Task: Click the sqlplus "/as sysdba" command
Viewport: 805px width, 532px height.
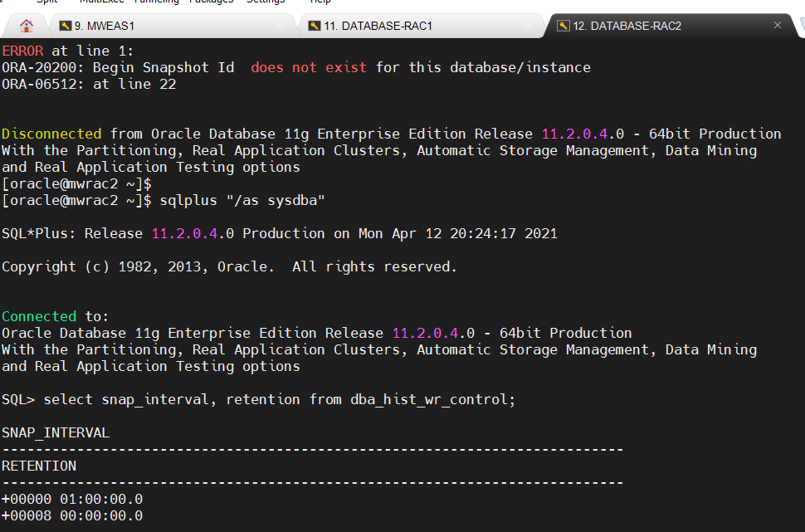Action: pos(242,200)
